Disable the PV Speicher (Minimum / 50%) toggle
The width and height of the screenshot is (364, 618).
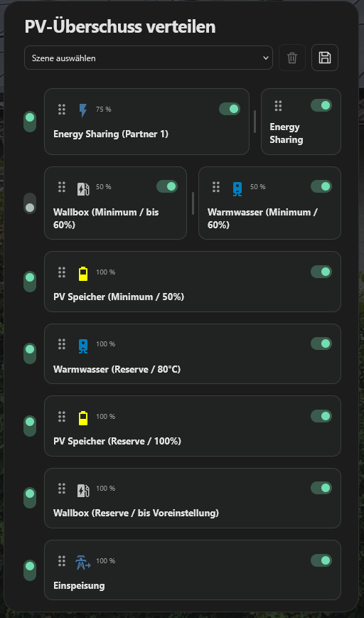coord(321,272)
